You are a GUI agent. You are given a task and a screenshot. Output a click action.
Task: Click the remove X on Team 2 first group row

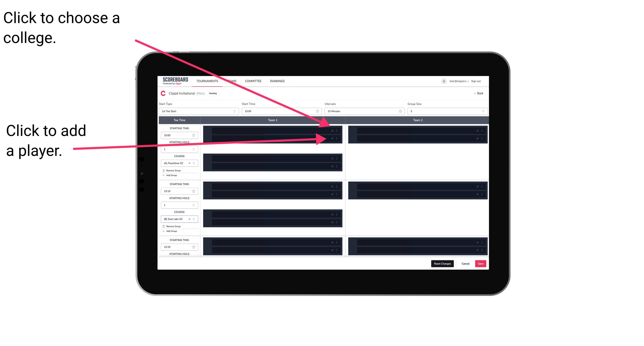click(x=476, y=131)
